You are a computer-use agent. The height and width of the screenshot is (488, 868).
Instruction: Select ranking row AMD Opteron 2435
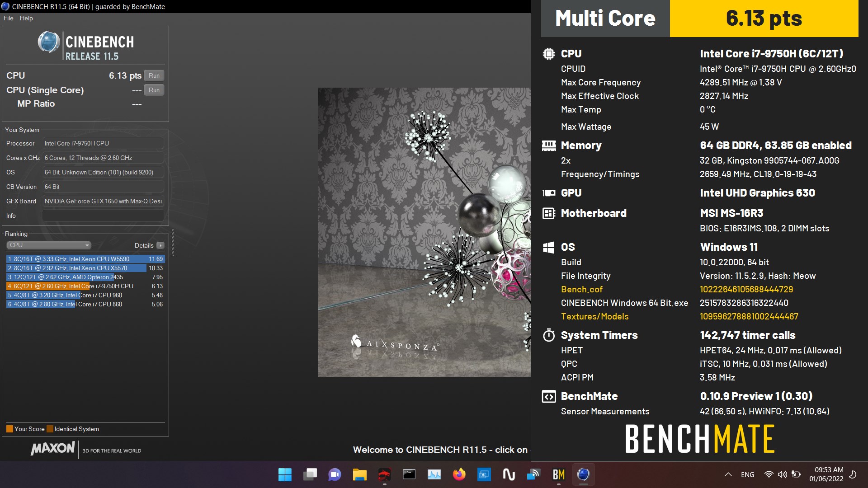pos(85,277)
